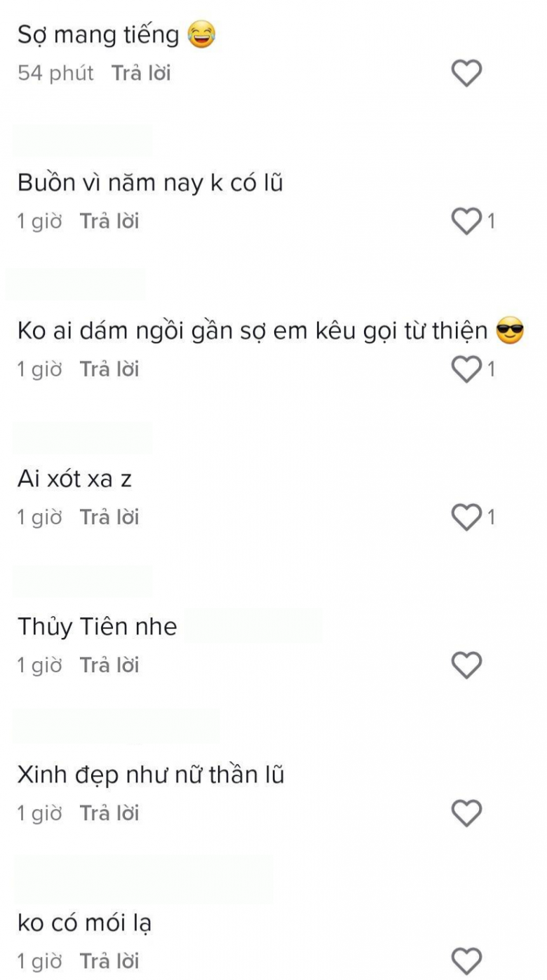Tap the comment text 'Ai xót xa z'
547x980 pixels.
coord(74,479)
